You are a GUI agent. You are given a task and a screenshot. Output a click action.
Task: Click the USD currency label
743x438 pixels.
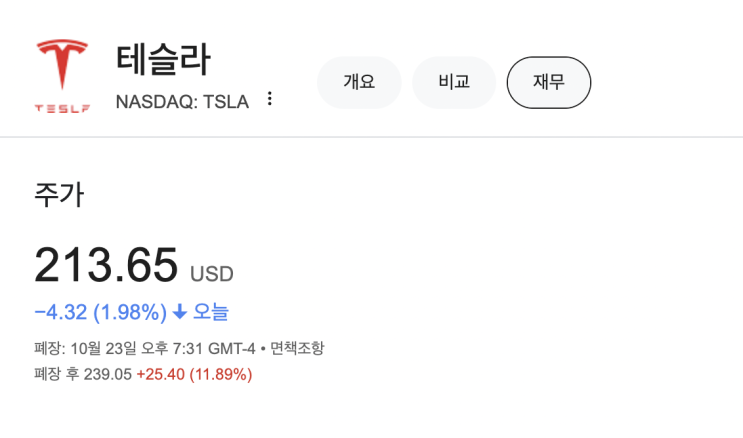click(x=212, y=273)
